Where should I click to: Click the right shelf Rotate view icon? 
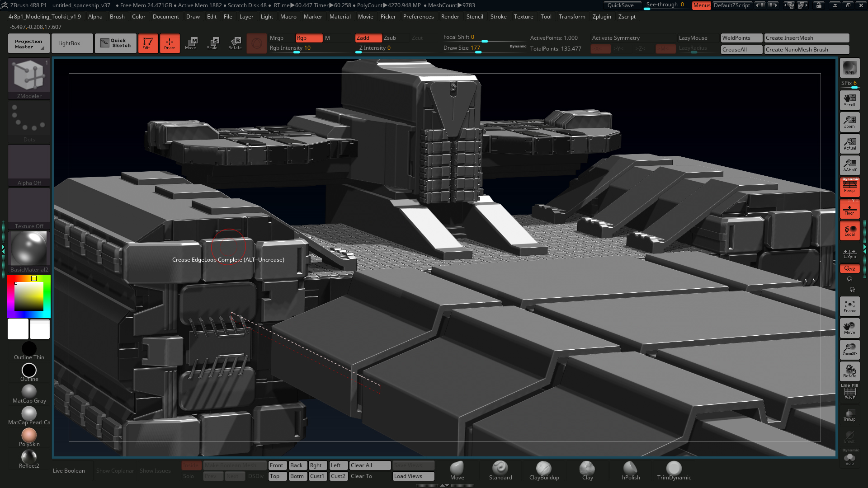[x=849, y=371]
